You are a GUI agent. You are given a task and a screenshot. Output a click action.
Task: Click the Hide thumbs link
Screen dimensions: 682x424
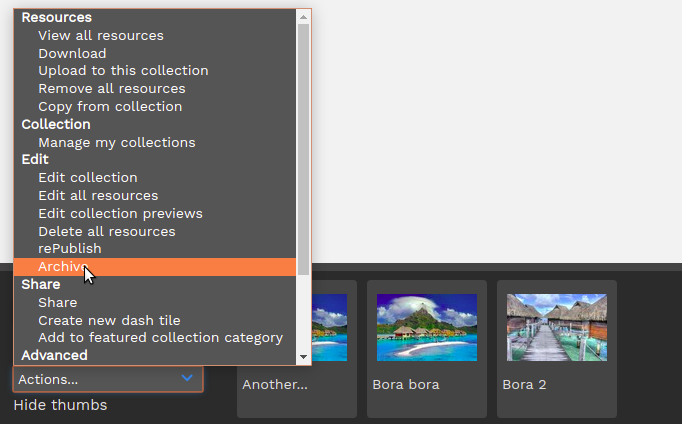(60, 405)
